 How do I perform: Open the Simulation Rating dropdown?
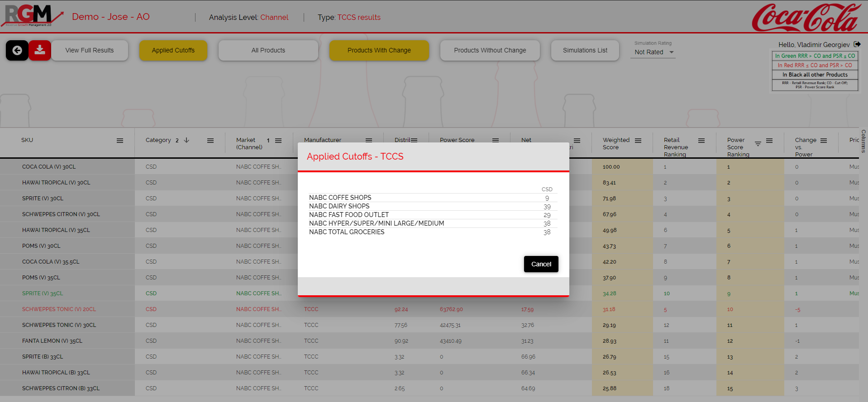point(654,52)
